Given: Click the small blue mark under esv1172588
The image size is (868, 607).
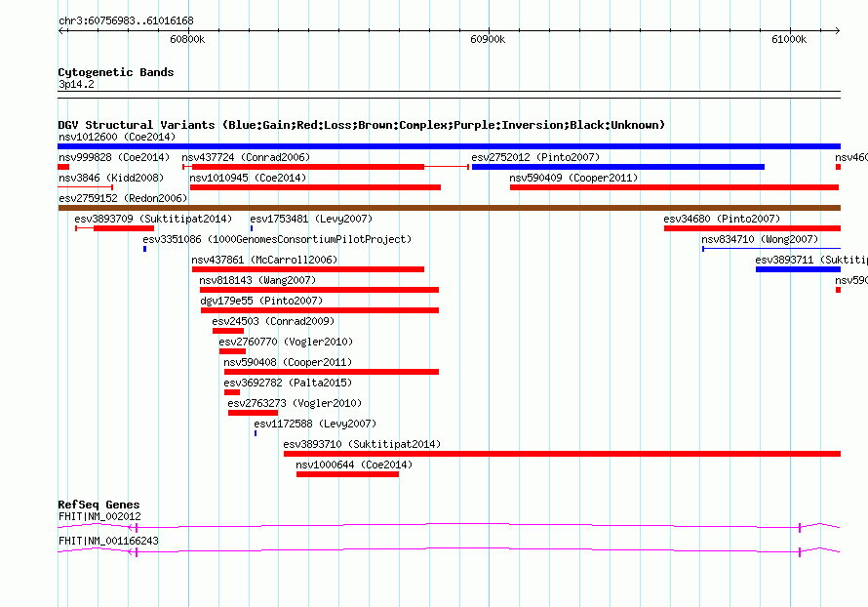Looking at the screenshot, I should 256,433.
